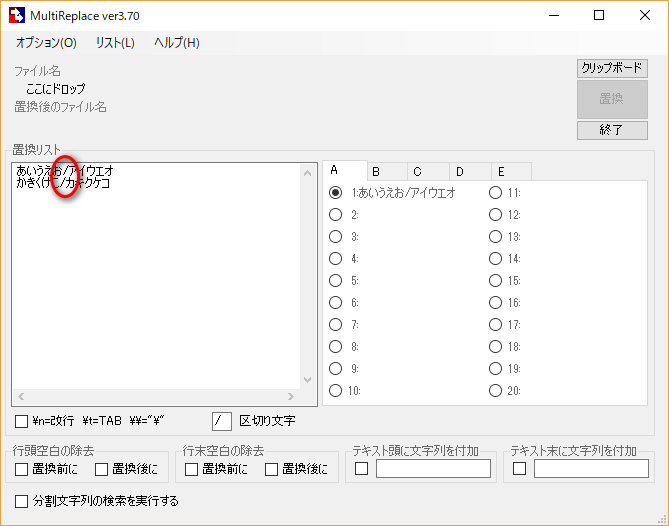
Task: Select radio button 1:あいうえお/アイウエオ
Action: coord(336,193)
